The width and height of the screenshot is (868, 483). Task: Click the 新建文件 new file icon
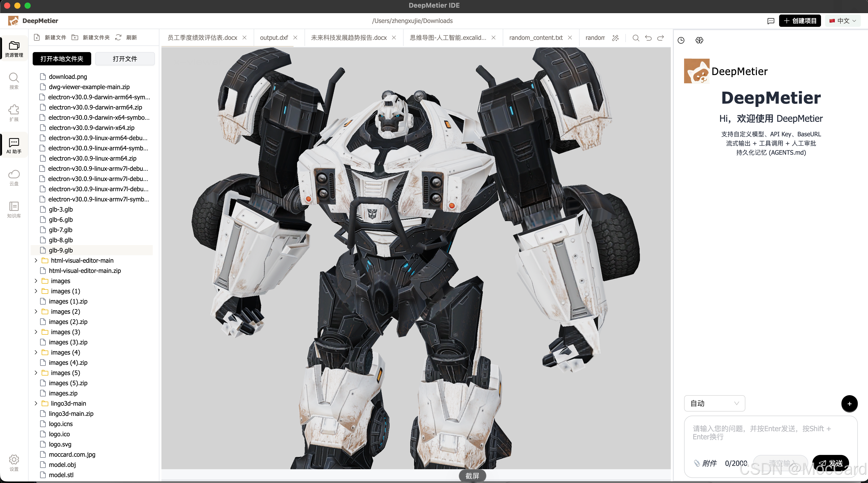(37, 37)
